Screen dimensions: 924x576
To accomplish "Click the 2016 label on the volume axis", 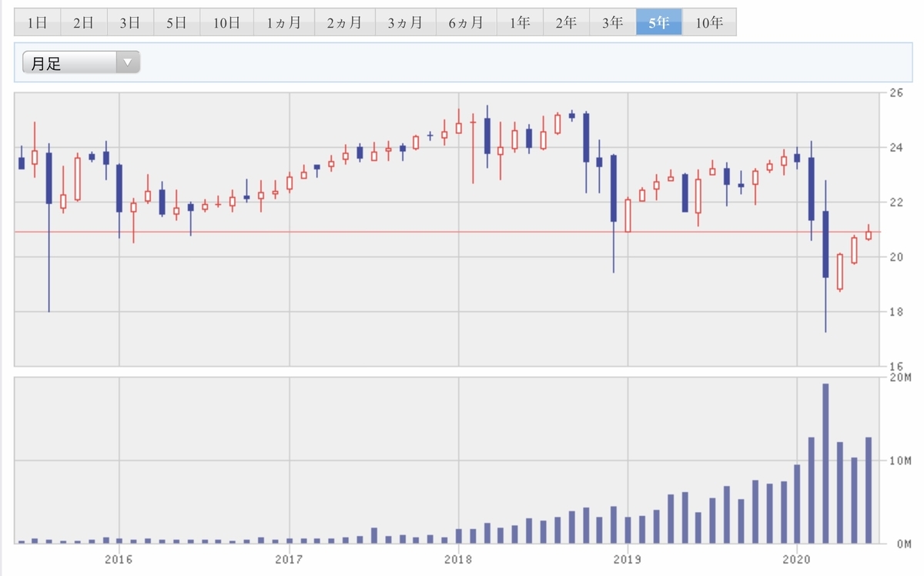I will click(x=119, y=559).
